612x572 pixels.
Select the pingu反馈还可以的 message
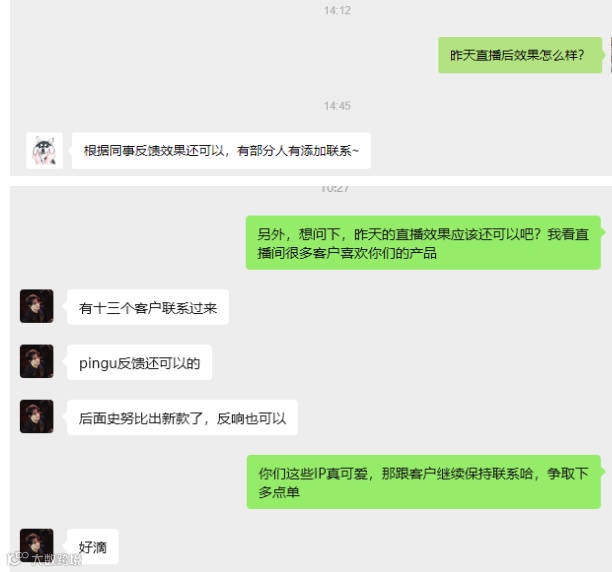139,362
